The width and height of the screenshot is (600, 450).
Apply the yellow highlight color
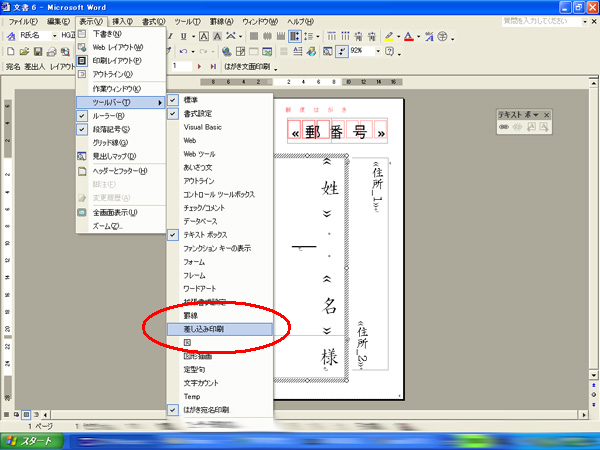pos(389,36)
